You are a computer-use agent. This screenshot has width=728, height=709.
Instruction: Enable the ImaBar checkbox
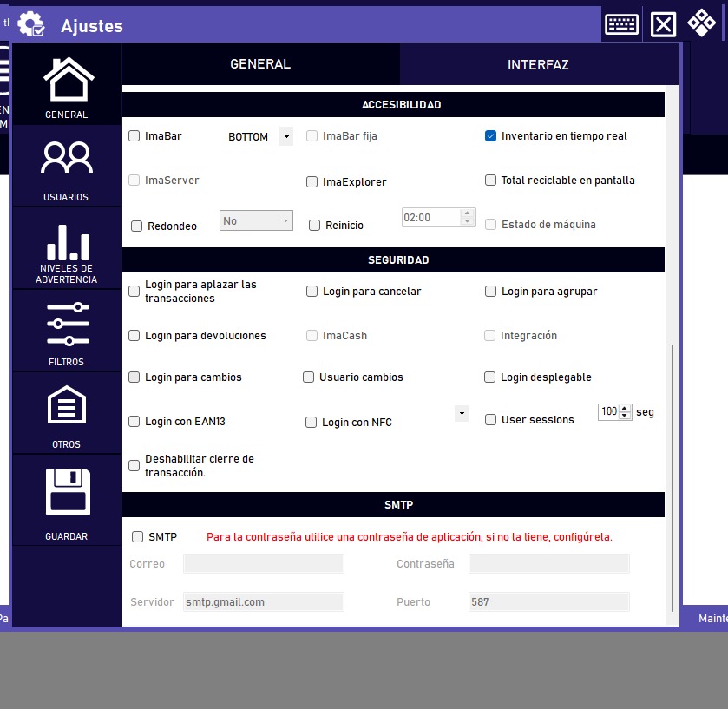point(134,136)
